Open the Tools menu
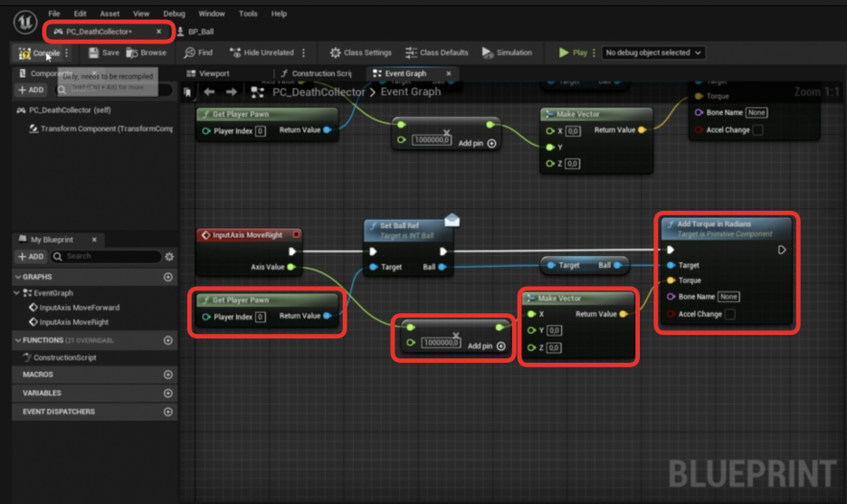The image size is (847, 504). click(248, 14)
